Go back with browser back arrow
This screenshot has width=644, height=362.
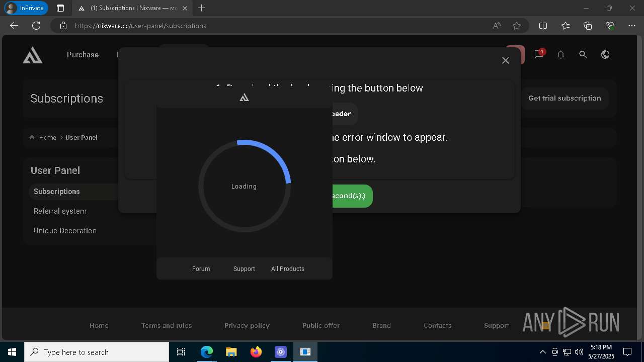14,26
